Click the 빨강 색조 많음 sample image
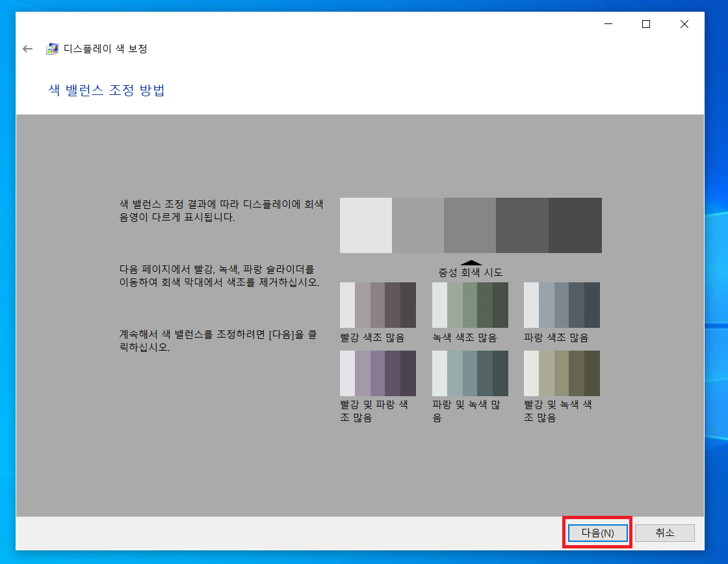This screenshot has width=728, height=564. coord(378,304)
